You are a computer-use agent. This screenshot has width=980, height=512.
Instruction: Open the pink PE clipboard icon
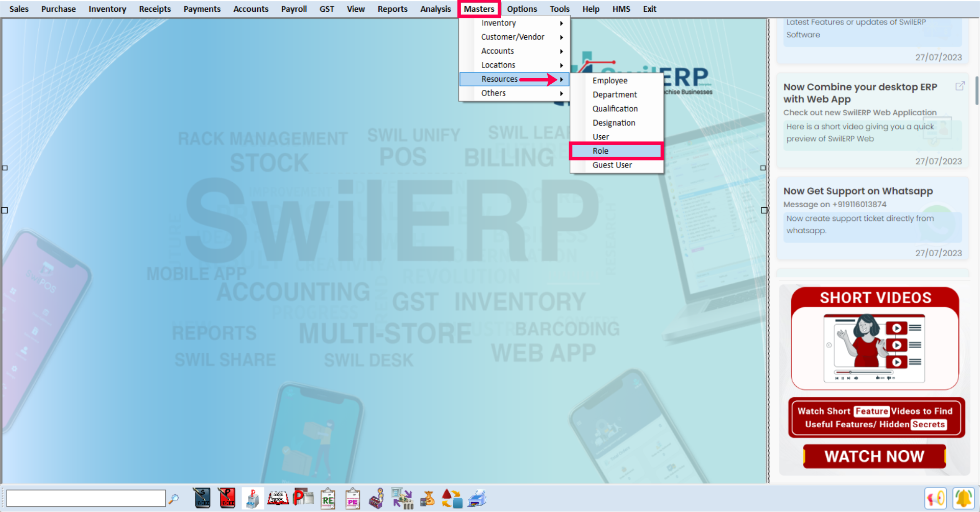(x=353, y=499)
